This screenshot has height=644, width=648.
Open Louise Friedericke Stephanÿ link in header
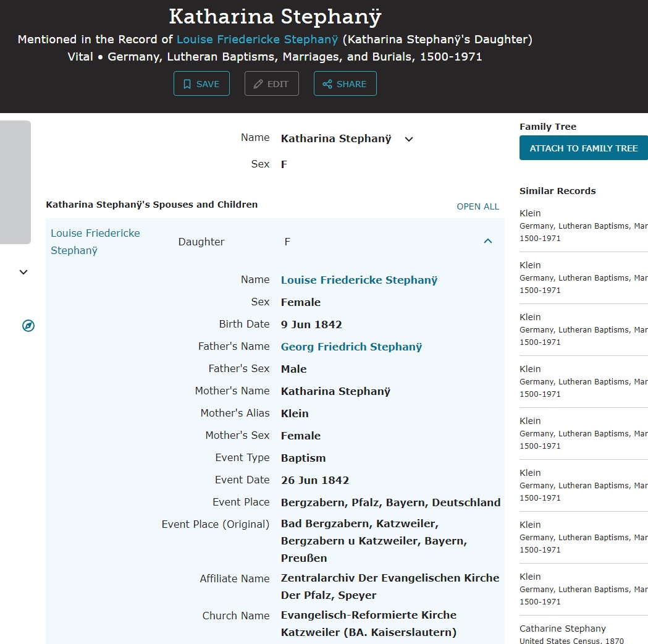[257, 40]
